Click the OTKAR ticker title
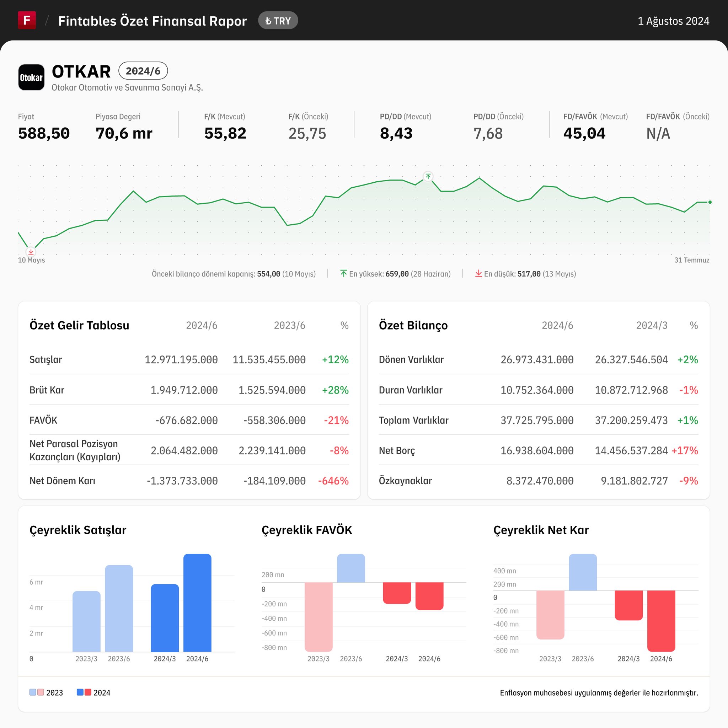The height and width of the screenshot is (728, 728). click(x=81, y=71)
